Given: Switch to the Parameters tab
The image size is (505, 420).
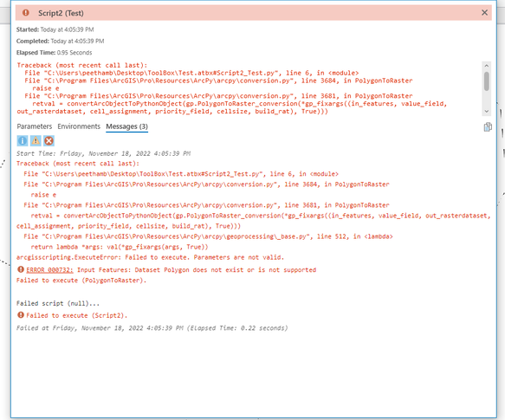Looking at the screenshot, I should coord(35,126).
